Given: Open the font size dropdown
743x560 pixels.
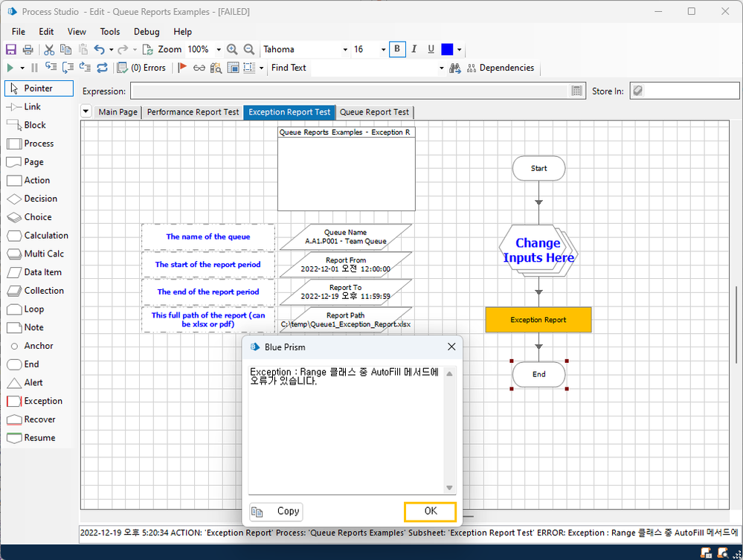Looking at the screenshot, I should [x=383, y=50].
